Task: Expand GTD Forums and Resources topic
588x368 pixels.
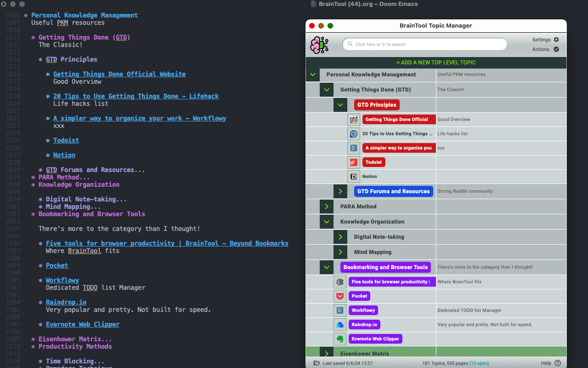Action: (x=340, y=191)
